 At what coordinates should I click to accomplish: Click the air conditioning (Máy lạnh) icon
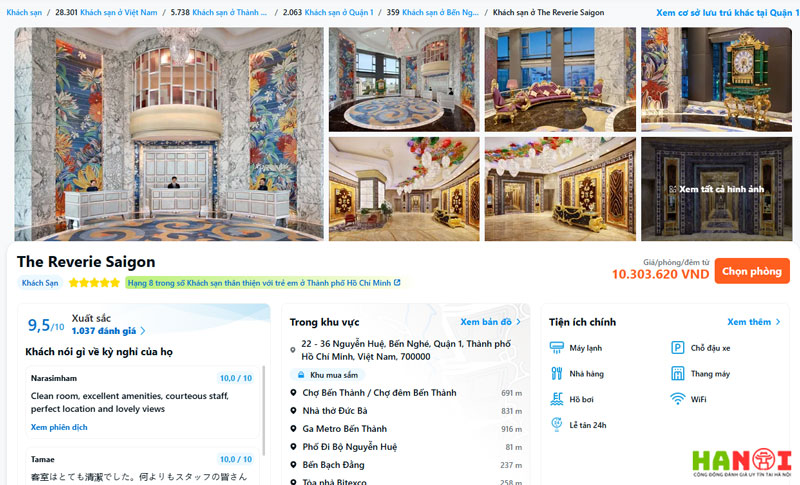click(x=557, y=348)
